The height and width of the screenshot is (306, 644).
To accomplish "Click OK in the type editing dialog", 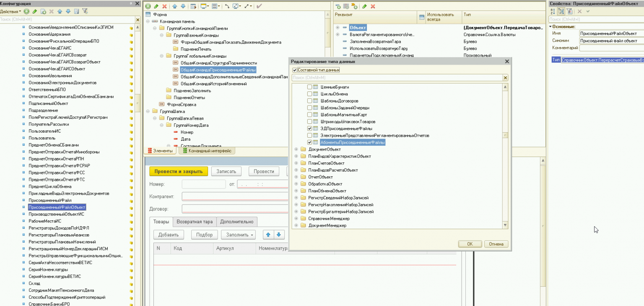I will pos(470,244).
